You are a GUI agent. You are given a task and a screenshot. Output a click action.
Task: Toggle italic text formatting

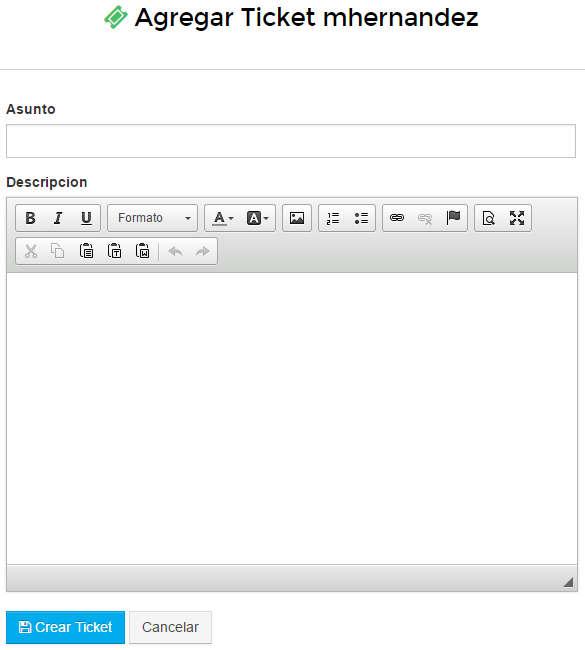pyautogui.click(x=58, y=218)
